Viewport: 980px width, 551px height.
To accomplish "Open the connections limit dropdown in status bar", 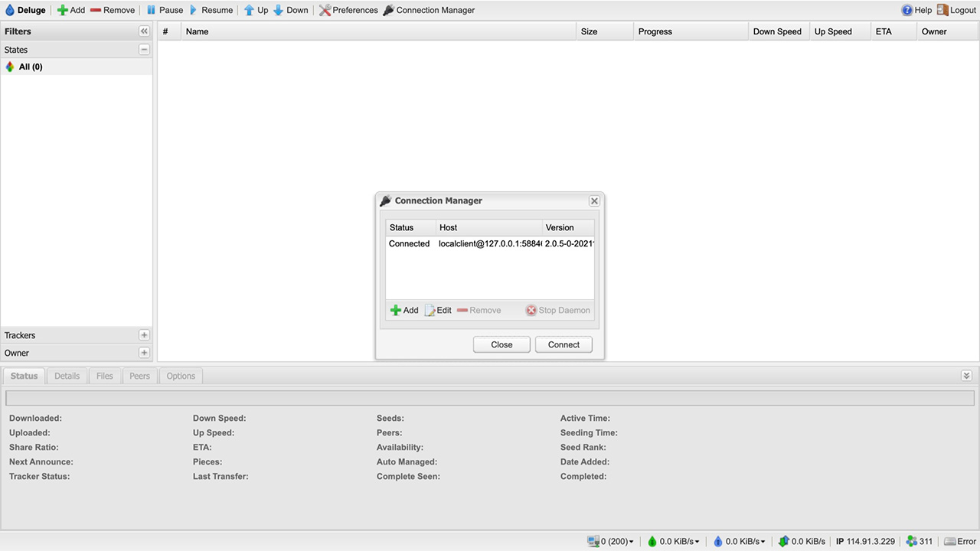I will tap(611, 541).
